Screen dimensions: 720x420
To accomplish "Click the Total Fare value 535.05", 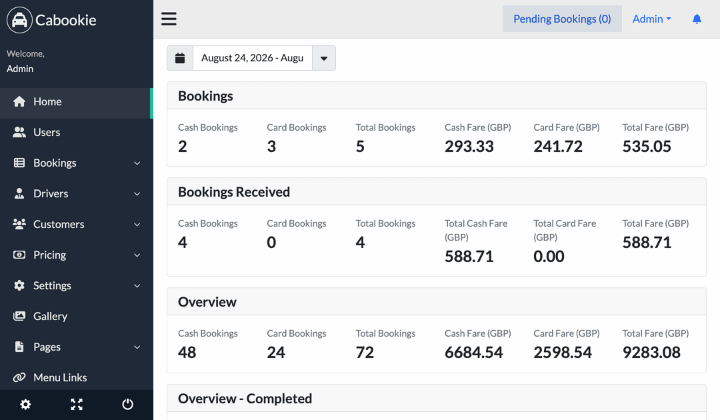I will click(x=647, y=146).
